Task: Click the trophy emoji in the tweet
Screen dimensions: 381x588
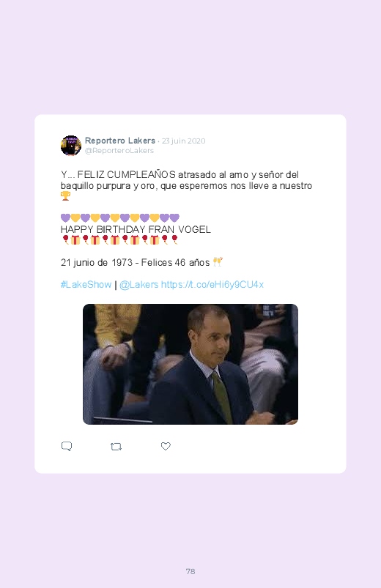Action: [x=65, y=196]
